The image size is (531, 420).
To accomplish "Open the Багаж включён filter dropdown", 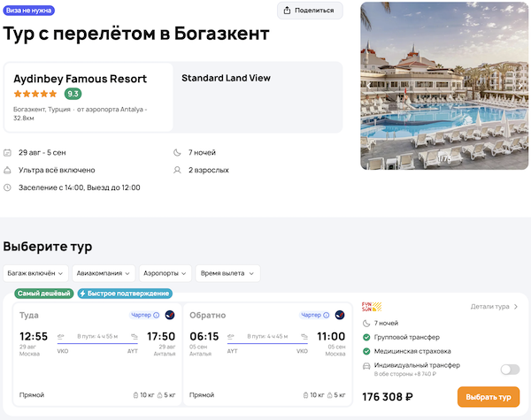I will click(x=35, y=273).
